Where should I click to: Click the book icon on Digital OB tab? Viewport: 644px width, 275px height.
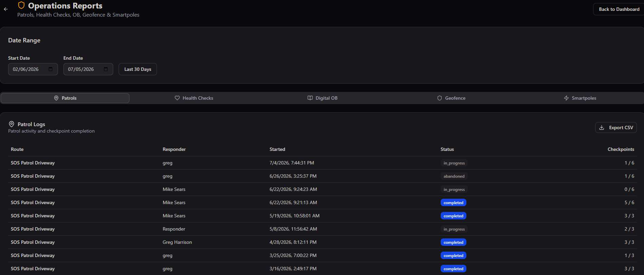click(310, 98)
